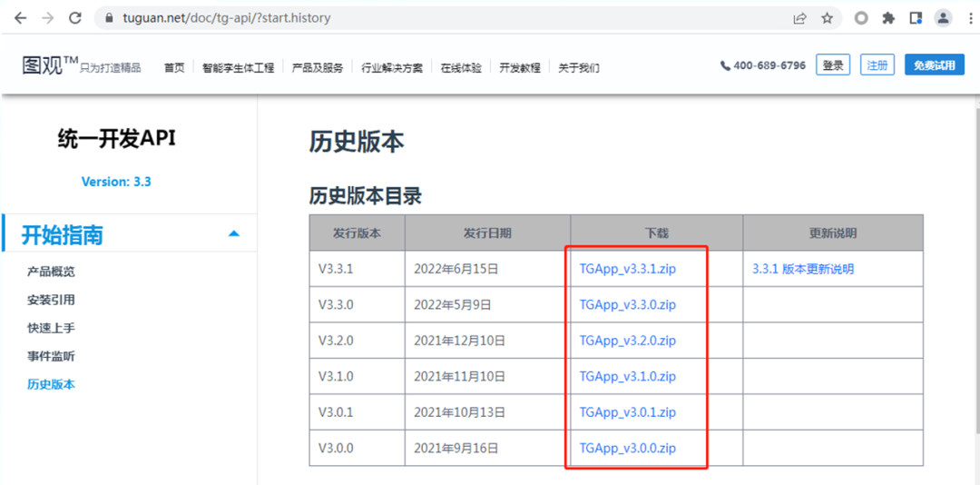This screenshot has width=980, height=485.
Task: Open 事件监听 in the sidebar
Action: [51, 356]
